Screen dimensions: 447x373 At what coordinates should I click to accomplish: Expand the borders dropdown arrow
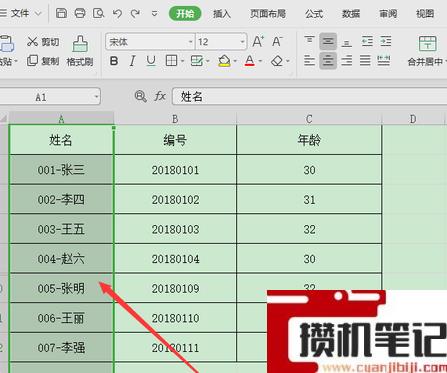pos(182,61)
